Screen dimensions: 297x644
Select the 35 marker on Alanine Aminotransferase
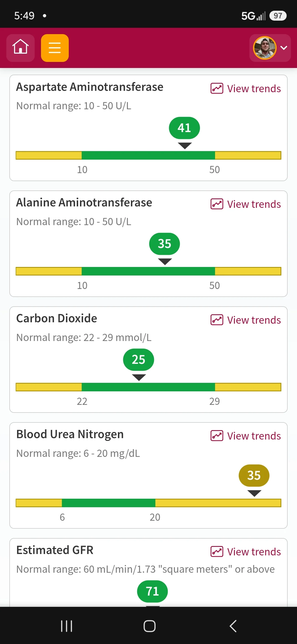point(164,244)
